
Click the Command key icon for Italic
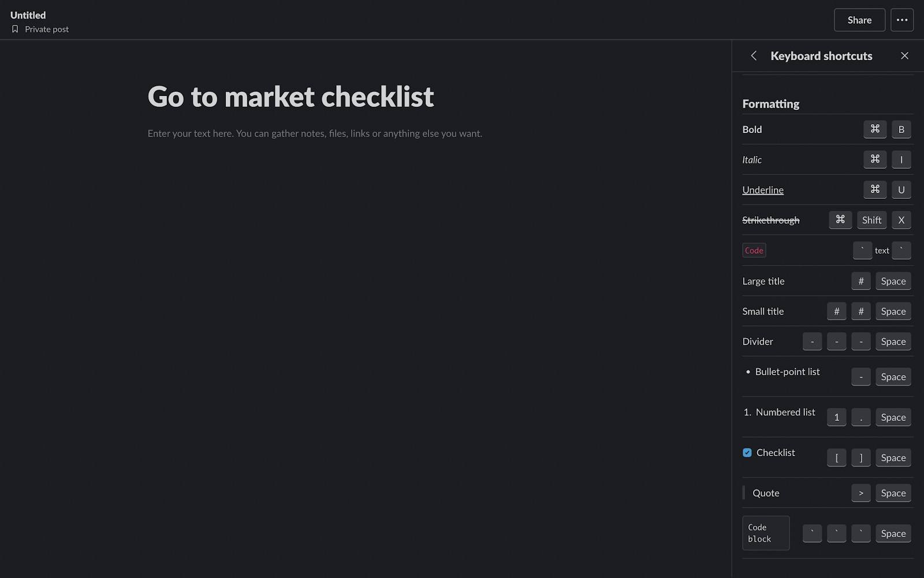tap(875, 159)
